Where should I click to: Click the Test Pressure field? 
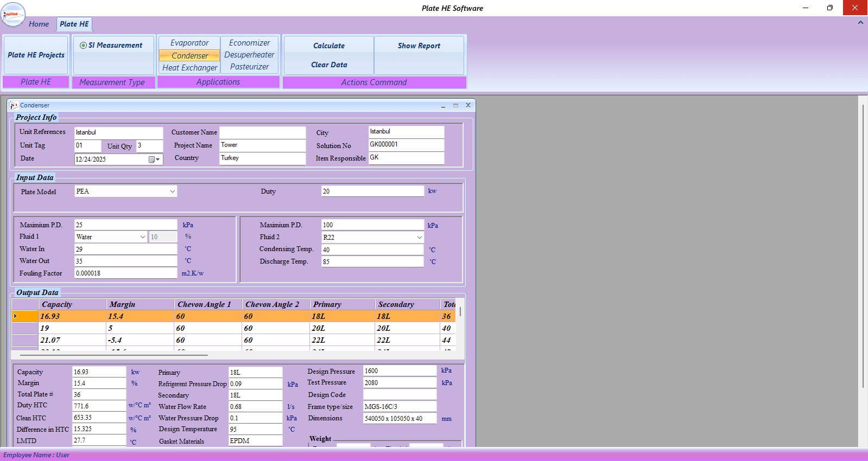(x=400, y=383)
